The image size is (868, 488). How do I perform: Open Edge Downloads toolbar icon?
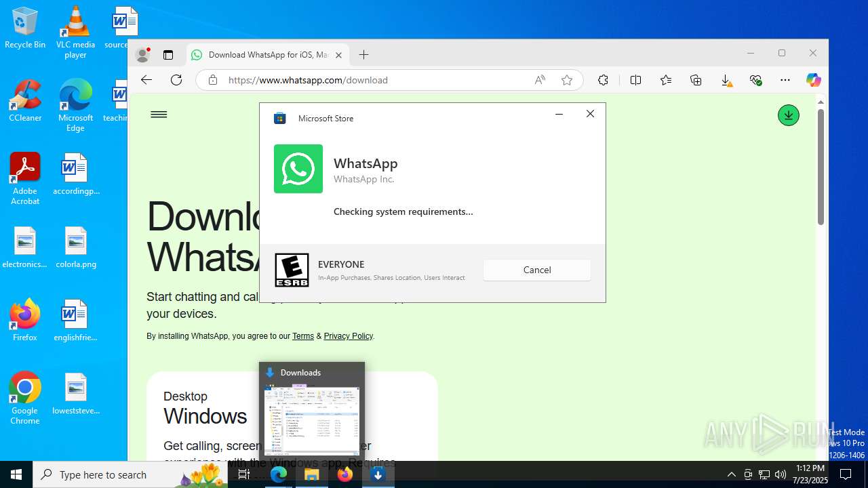pos(726,80)
